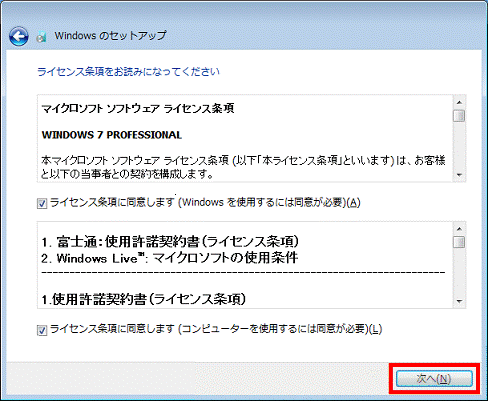Click down arrow of Microsoft license scrollbar
488x401 pixels.
459,175
